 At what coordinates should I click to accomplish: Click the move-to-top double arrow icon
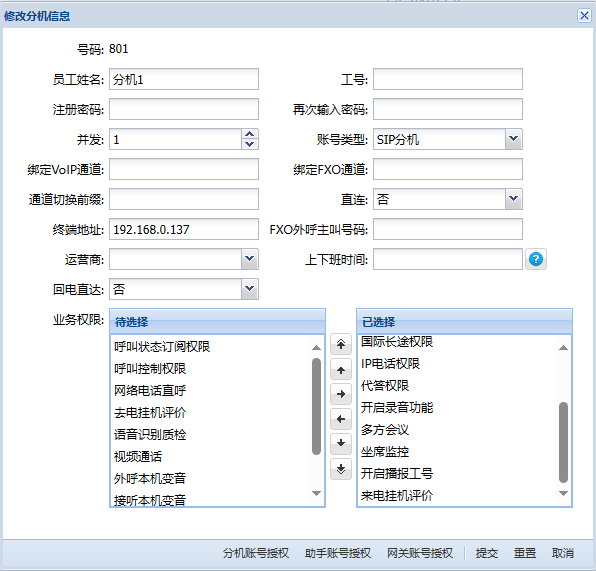coord(341,344)
